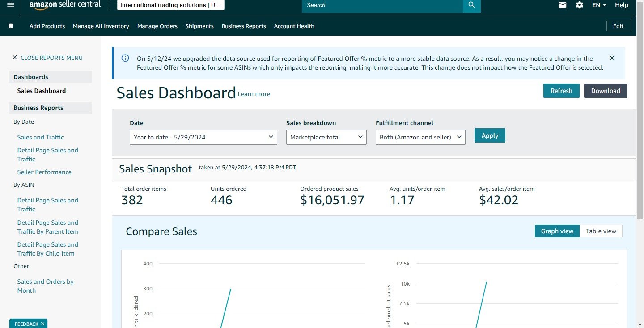Open the Fulfillment channel dropdown
The height and width of the screenshot is (328, 644).
(x=420, y=137)
